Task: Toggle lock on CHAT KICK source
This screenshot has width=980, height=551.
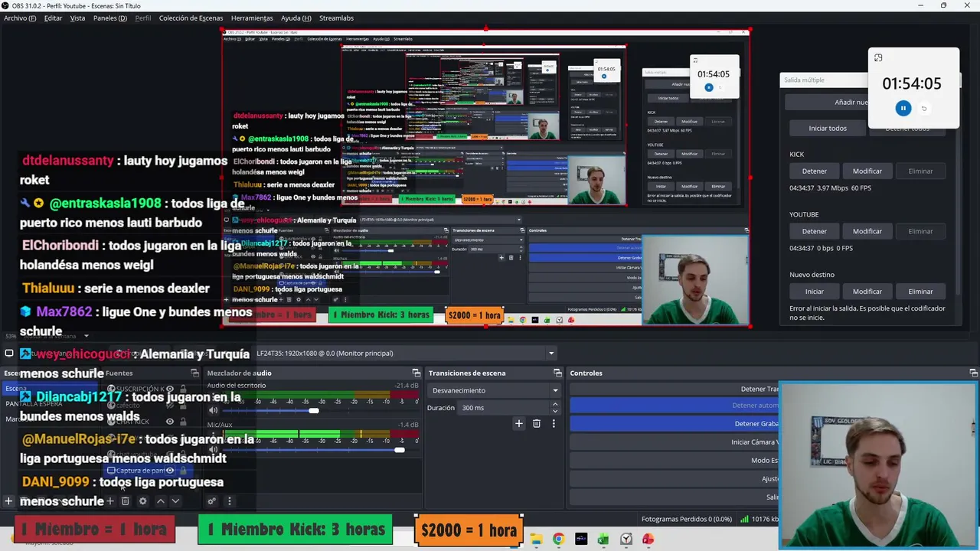Action: click(183, 422)
